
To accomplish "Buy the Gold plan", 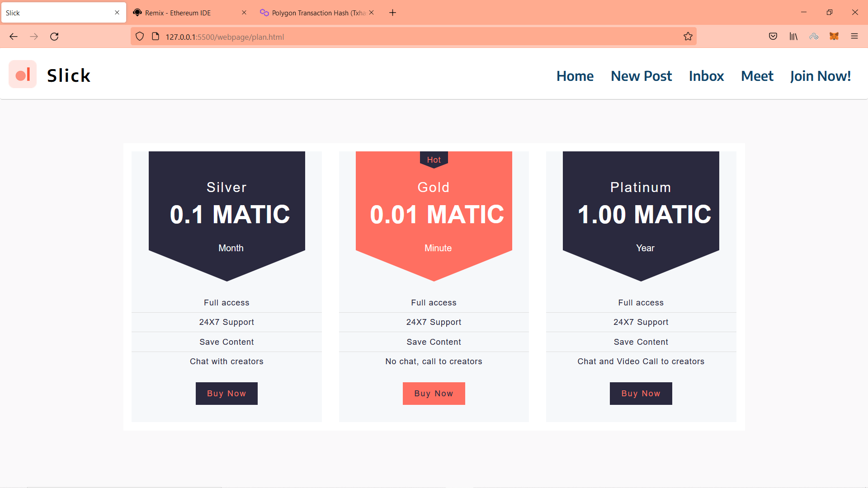I will pos(434,394).
